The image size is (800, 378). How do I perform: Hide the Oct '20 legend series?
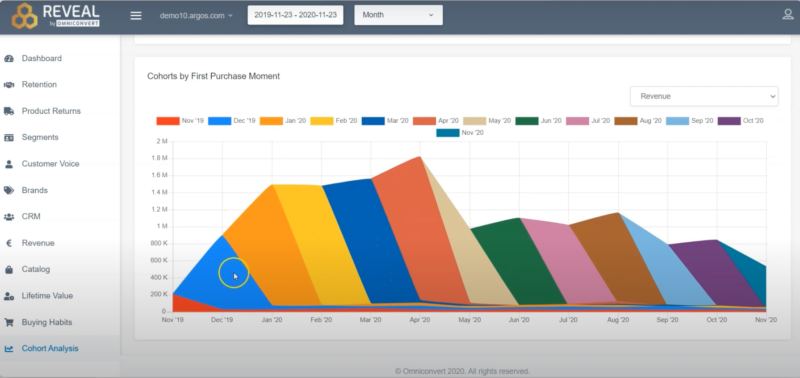tap(740, 121)
